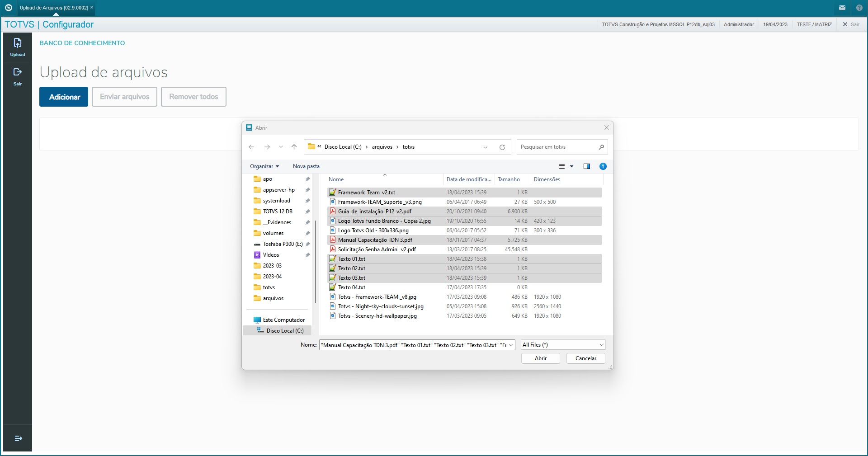This screenshot has height=456, width=868.
Task: Click the BANCO DE CONHECIMENTO breadcrumb
Action: coord(82,43)
